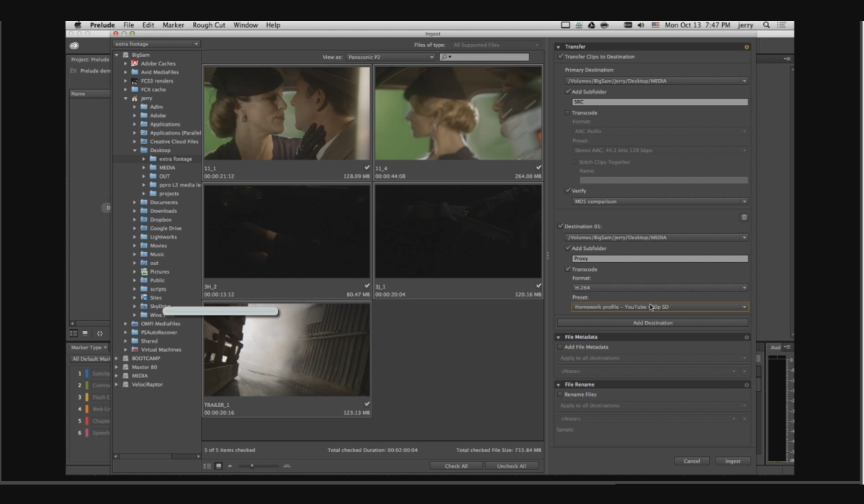The image size is (864, 504).
Task: Open the Apple menu icon
Action: coord(78,25)
